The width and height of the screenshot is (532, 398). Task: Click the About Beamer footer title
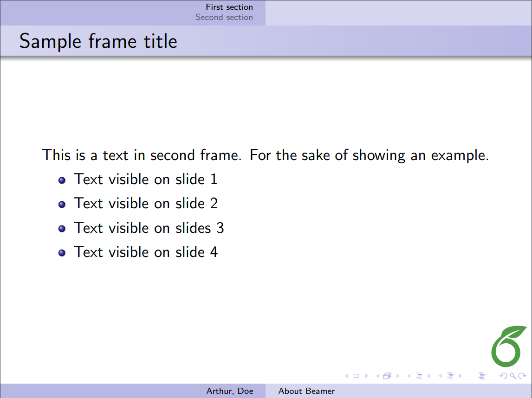(x=306, y=391)
